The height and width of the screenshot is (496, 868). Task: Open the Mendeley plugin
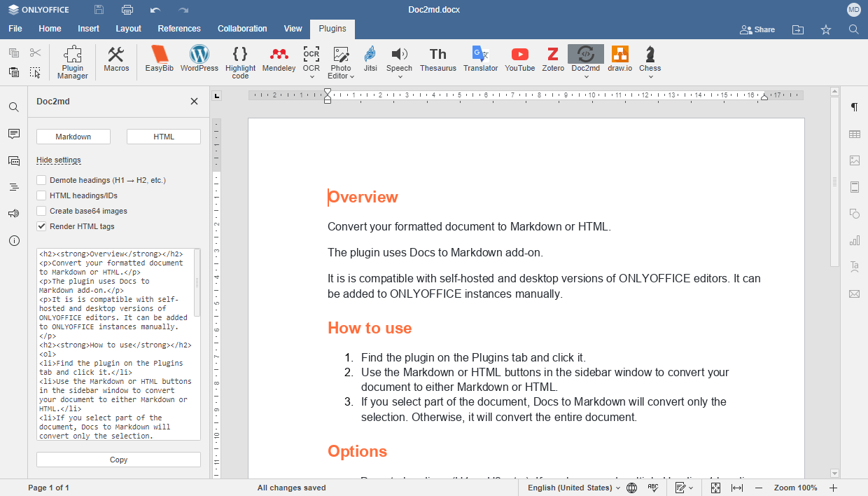(279, 59)
